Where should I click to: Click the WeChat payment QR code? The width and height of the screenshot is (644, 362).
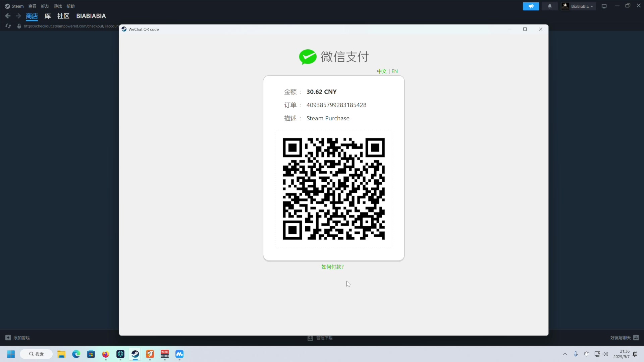pyautogui.click(x=334, y=189)
